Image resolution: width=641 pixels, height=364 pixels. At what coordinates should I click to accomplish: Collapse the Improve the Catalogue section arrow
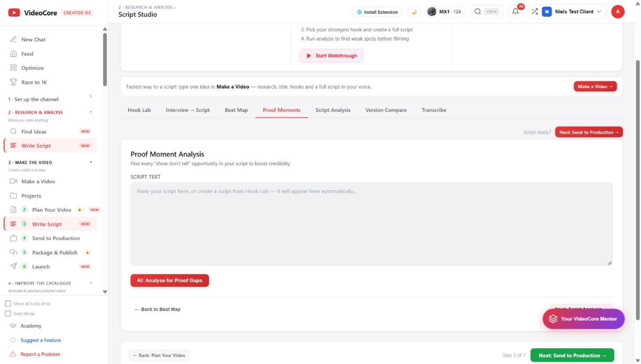[x=91, y=283]
